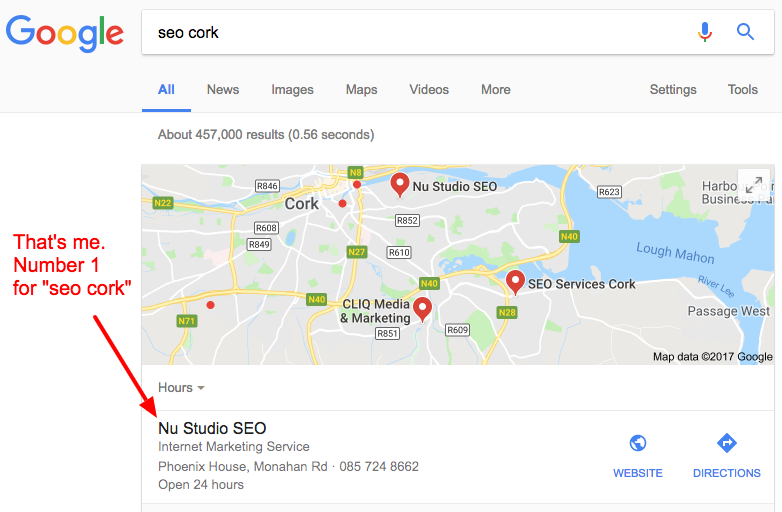Image resolution: width=782 pixels, height=512 pixels.
Task: Expand the map to full view
Action: 754,184
